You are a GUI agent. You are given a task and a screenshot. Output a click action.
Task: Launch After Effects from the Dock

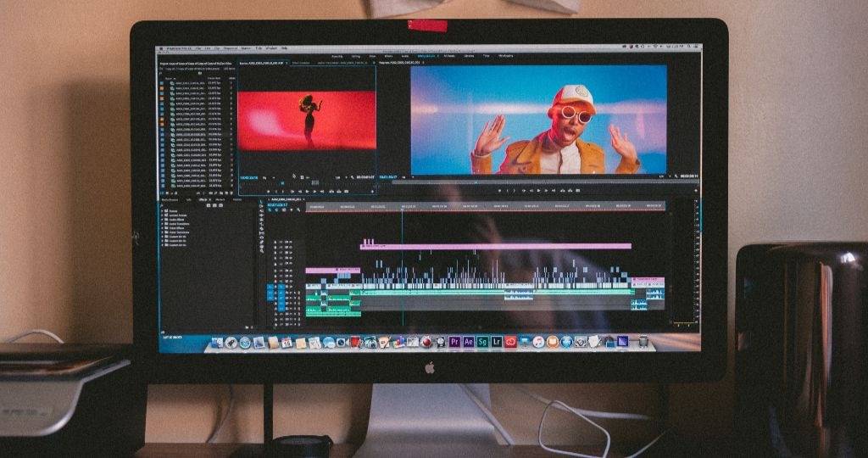point(469,342)
